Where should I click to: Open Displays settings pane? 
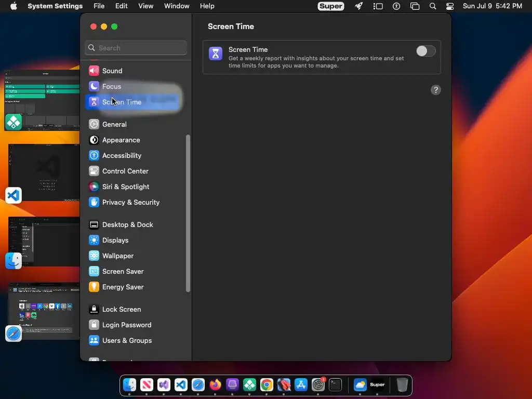coord(136,240)
